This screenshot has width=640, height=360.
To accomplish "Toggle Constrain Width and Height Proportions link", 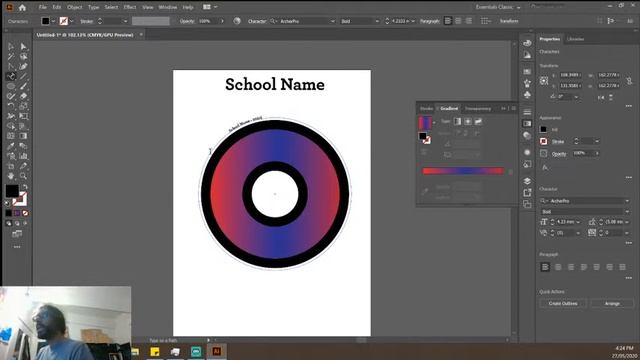I will 629,80.
